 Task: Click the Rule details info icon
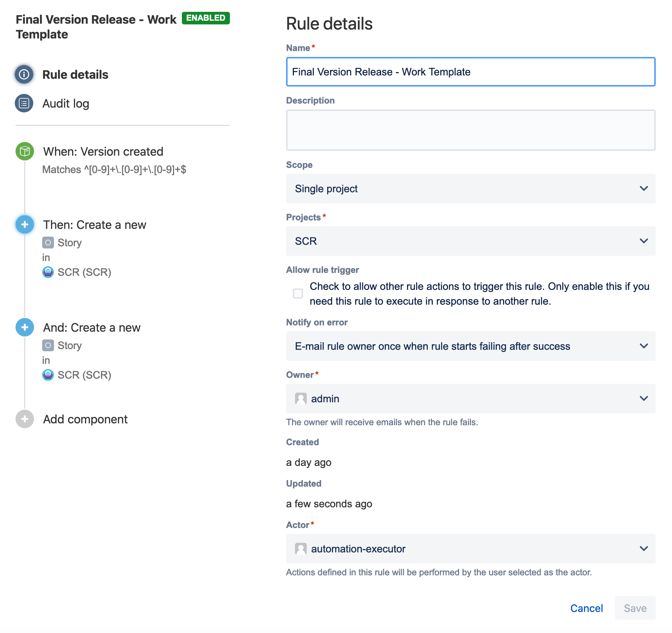(24, 74)
